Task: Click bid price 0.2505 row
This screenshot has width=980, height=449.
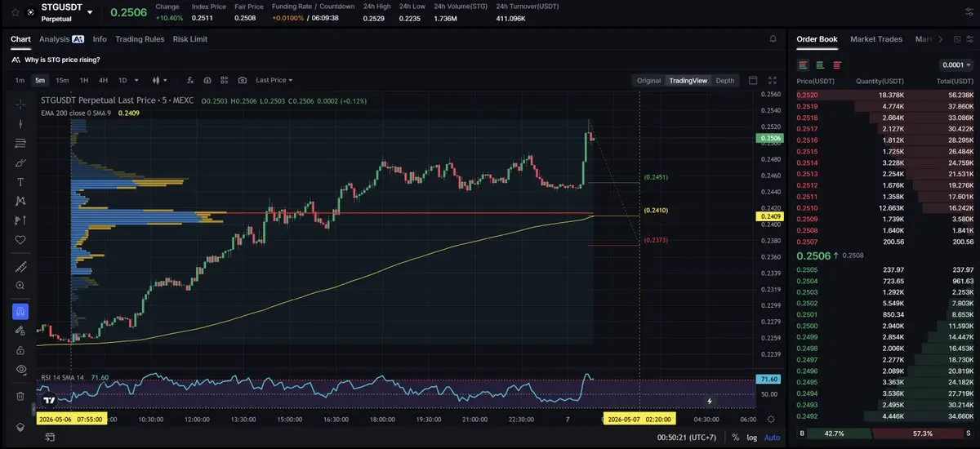Action: tap(884, 269)
